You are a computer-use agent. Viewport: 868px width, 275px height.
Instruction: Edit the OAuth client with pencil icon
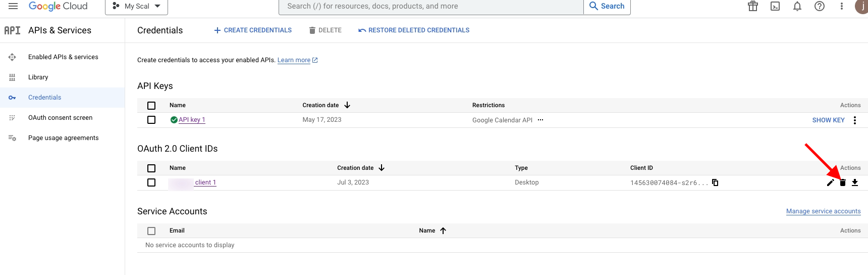[830, 182]
